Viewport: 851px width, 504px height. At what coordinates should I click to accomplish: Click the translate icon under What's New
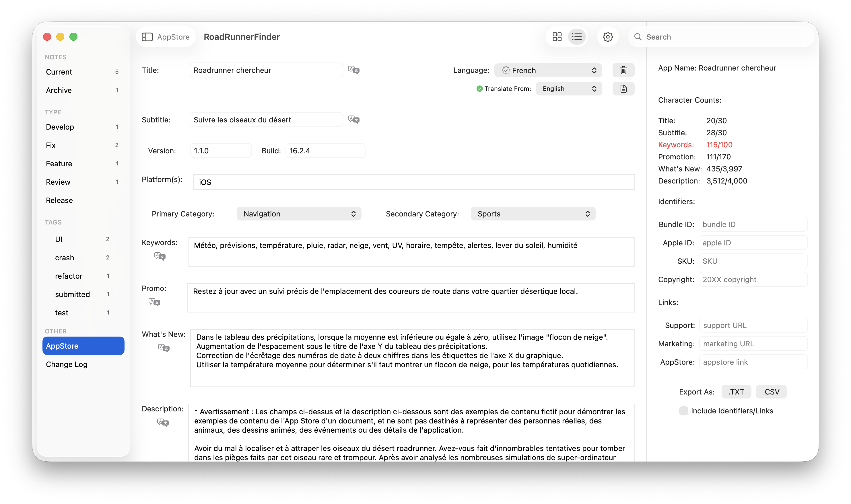pyautogui.click(x=164, y=348)
